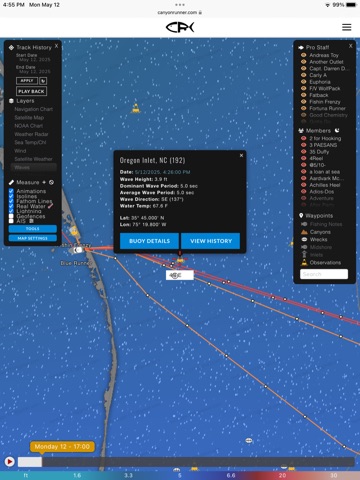Select the highlighted Waves layer
The width and height of the screenshot is (360, 480).
pos(33,167)
